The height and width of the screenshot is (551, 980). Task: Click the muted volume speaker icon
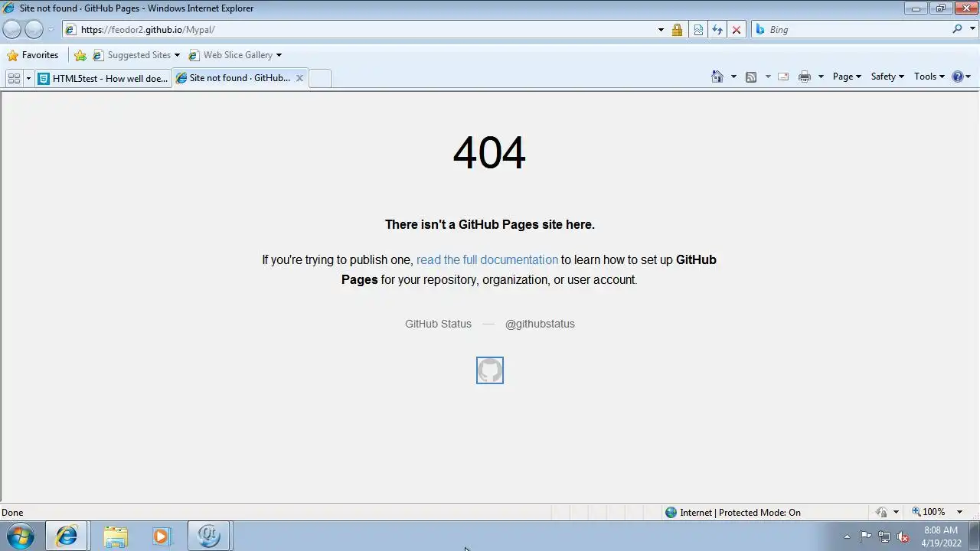(x=903, y=536)
